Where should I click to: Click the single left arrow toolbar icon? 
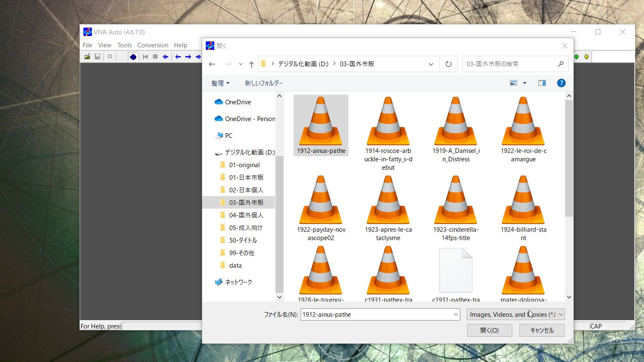coord(178,57)
